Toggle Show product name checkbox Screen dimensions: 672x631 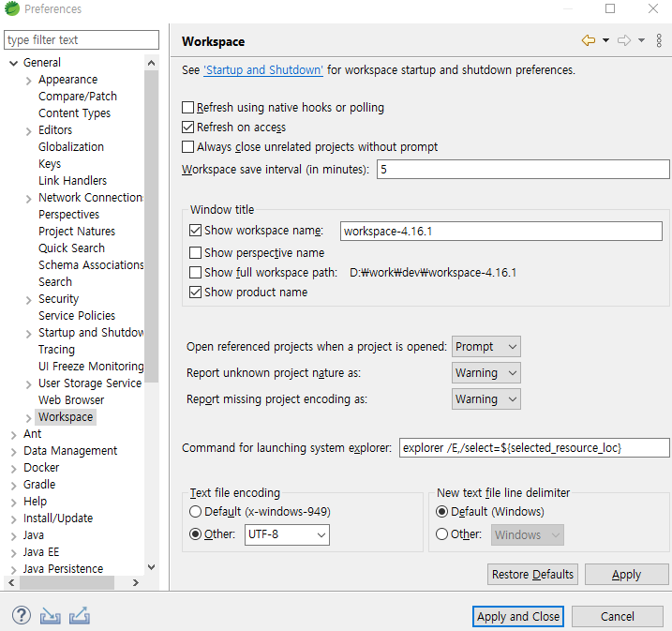pos(196,292)
